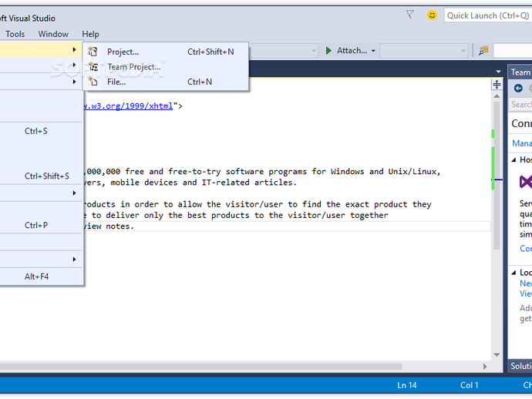Switch to the Solution Explorer bottom tab
The width and height of the screenshot is (532, 399).
[x=520, y=366]
